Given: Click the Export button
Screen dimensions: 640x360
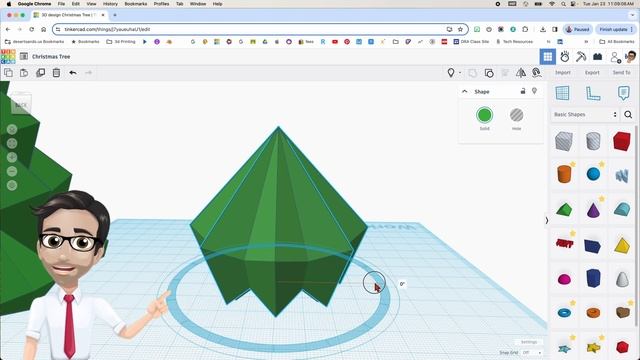Looking at the screenshot, I should tap(592, 73).
